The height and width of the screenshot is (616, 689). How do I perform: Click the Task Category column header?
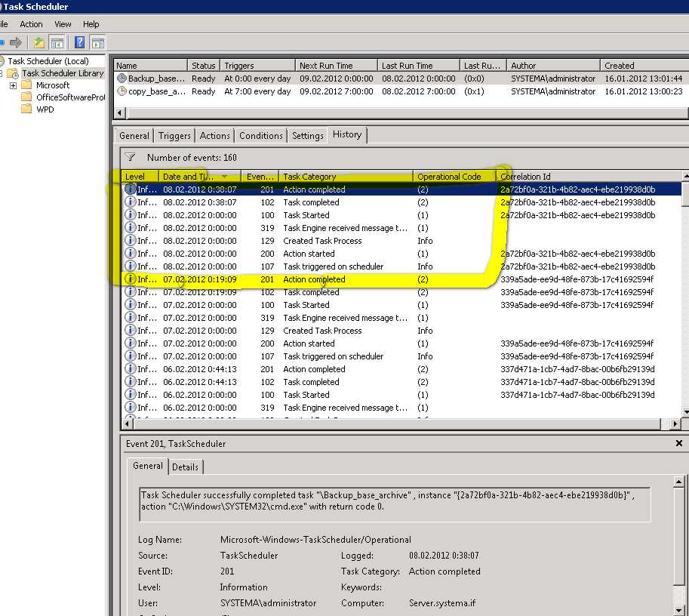tap(346, 177)
